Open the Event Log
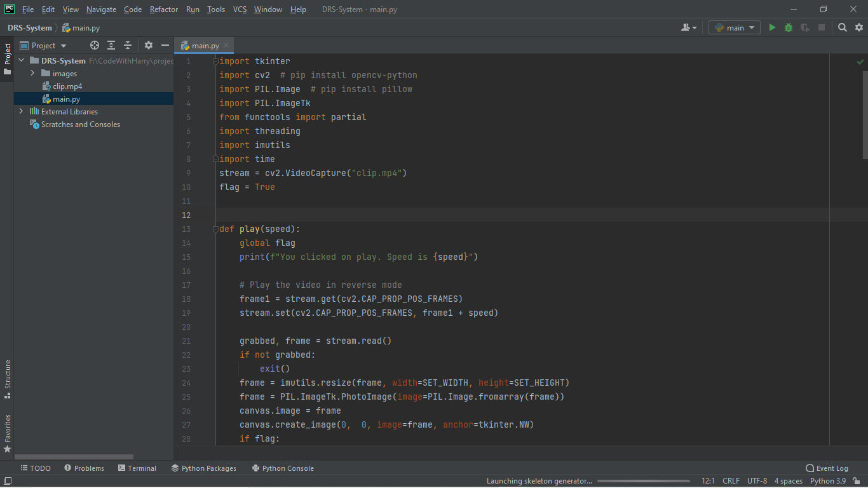Screen dimensions: 868x488 click(x=827, y=468)
